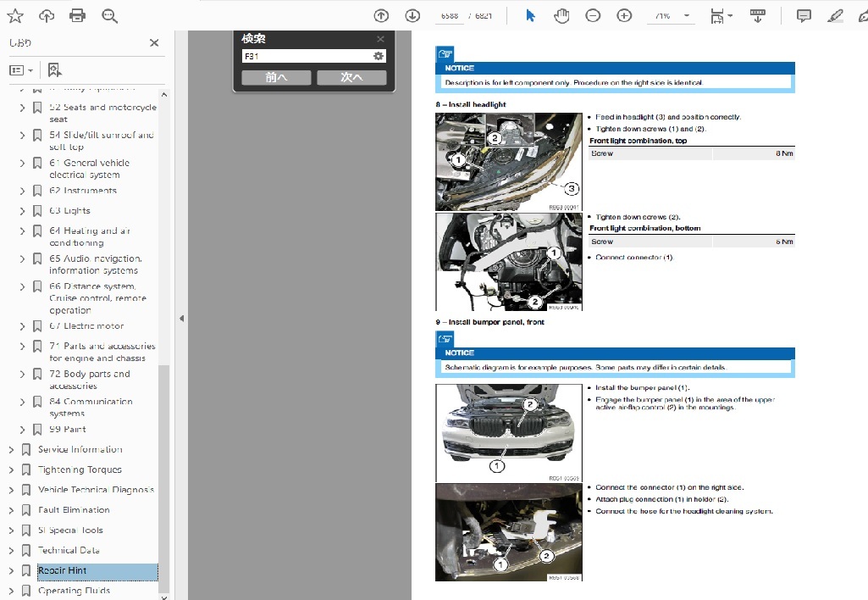The width and height of the screenshot is (868, 600).
Task: Click the 次へ next result button
Action: (351, 77)
